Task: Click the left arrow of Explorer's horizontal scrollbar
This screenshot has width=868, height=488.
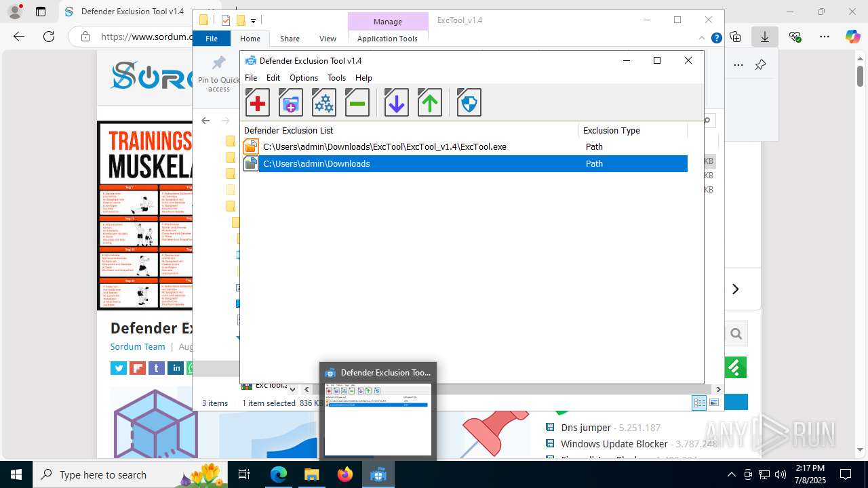Action: pyautogui.click(x=307, y=390)
